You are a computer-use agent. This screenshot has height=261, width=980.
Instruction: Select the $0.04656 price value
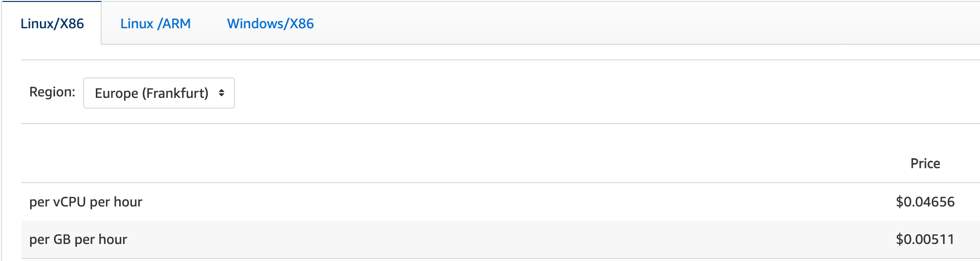(925, 202)
